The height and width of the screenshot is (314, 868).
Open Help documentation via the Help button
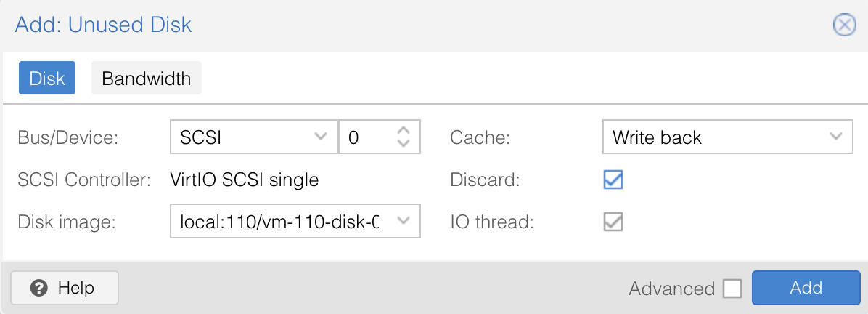pos(64,288)
